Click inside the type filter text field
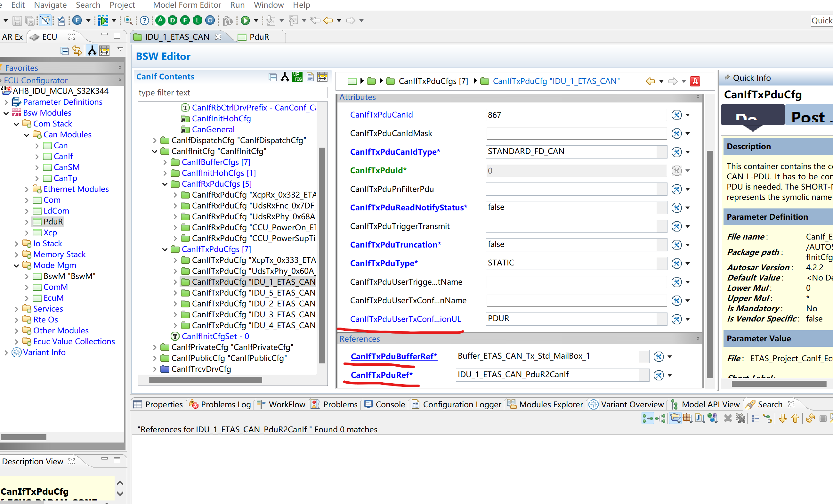Screen dimensions: 833x504 point(232,92)
